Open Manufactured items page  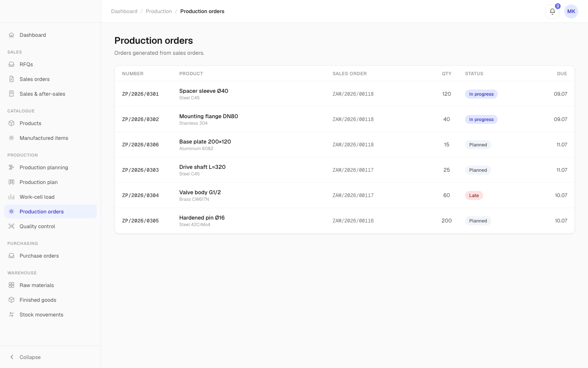50,138
